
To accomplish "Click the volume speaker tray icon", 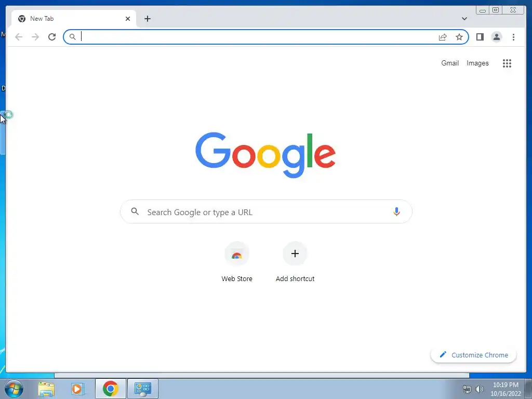I will [x=480, y=389].
